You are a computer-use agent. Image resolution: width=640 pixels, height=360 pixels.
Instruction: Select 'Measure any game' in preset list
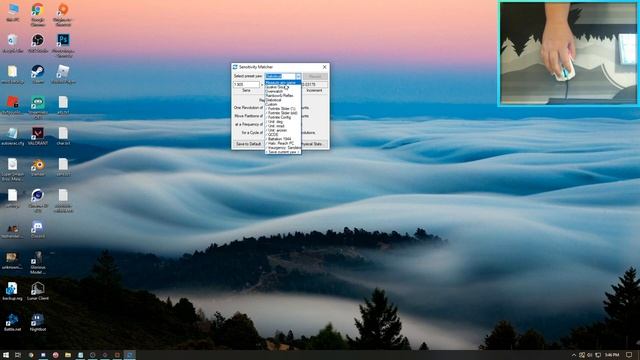tap(283, 82)
